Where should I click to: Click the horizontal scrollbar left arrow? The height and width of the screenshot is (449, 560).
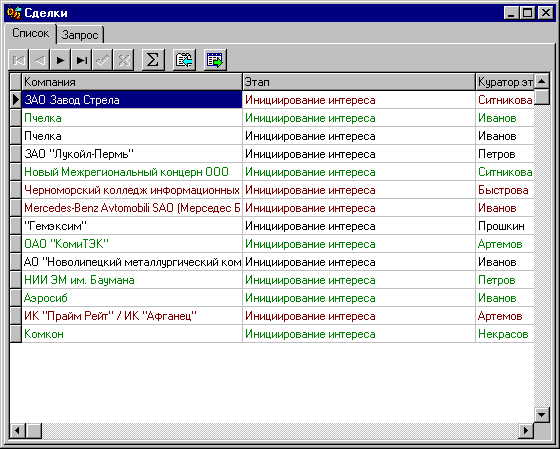click(17, 430)
